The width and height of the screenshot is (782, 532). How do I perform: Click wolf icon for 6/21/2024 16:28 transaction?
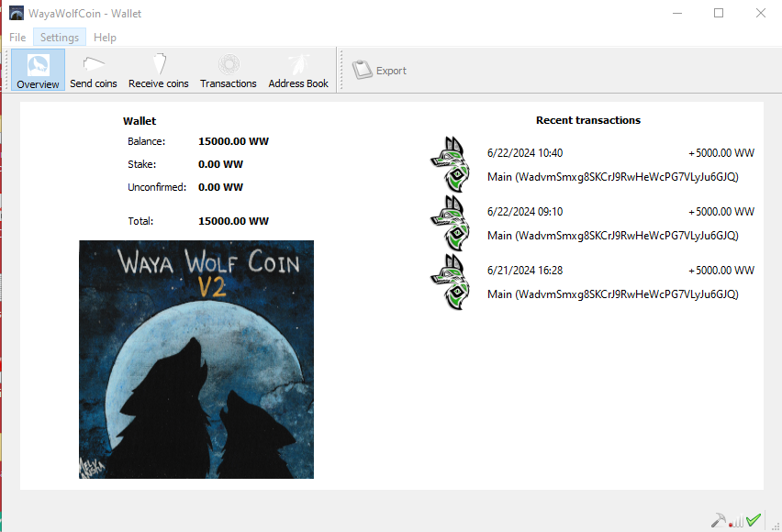tap(451, 282)
